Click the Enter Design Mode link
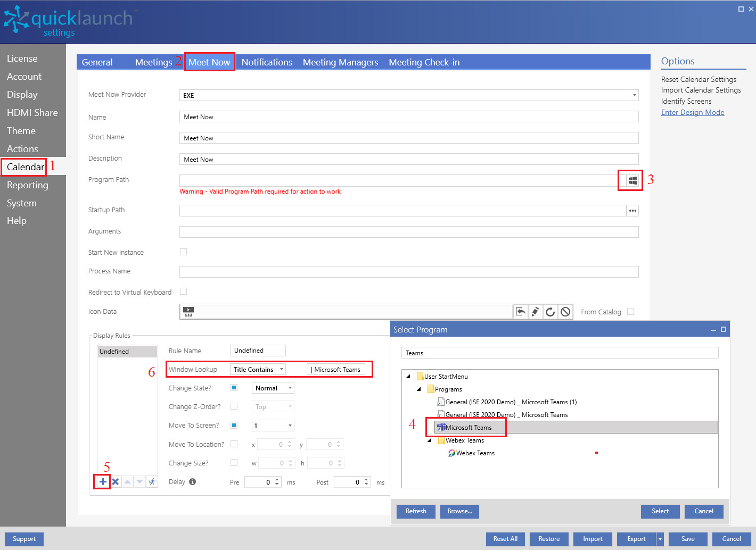756x550 pixels. click(693, 112)
